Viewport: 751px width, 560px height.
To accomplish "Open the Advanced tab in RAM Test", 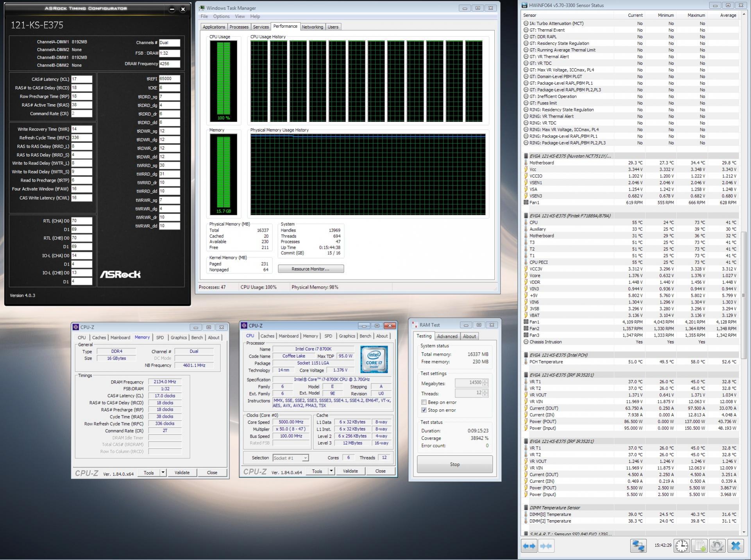I will pos(447,337).
